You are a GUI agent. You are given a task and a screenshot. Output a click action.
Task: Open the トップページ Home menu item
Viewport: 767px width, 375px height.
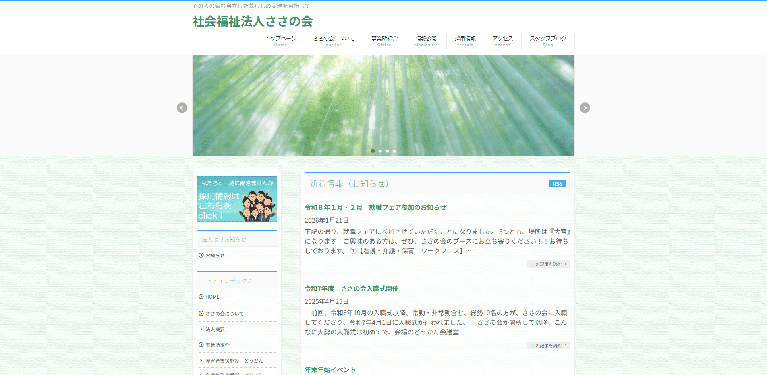click(x=281, y=41)
